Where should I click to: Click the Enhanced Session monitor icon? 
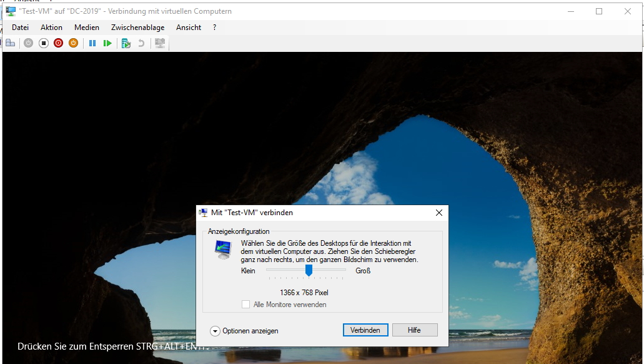coord(160,43)
